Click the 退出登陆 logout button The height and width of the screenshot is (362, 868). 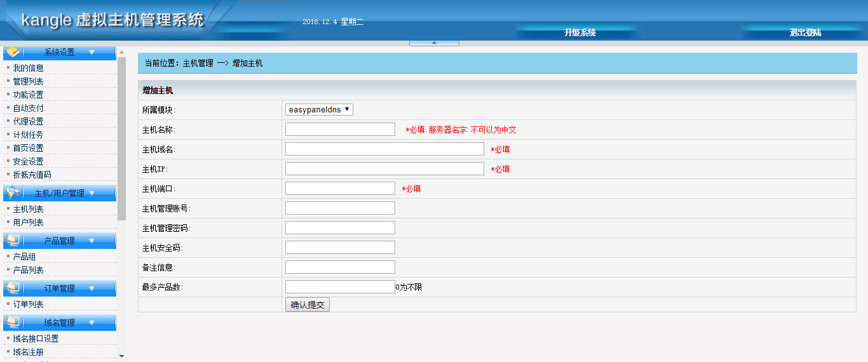click(805, 32)
